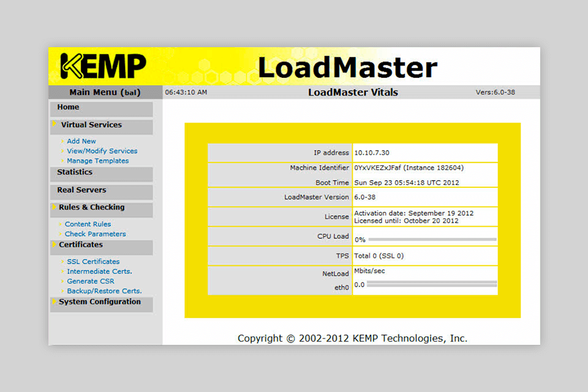Click the Main Menu (bal) header
Image resolution: width=588 pixels, height=392 pixels.
point(105,92)
